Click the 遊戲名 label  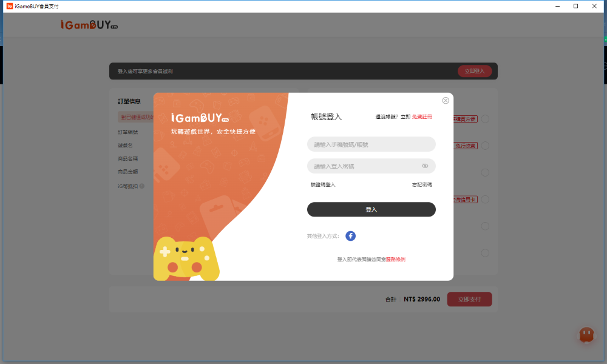pos(126,146)
